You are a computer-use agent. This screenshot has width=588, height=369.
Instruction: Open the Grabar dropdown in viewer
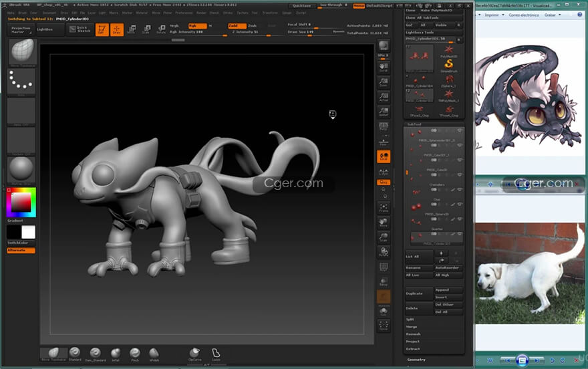coord(552,14)
